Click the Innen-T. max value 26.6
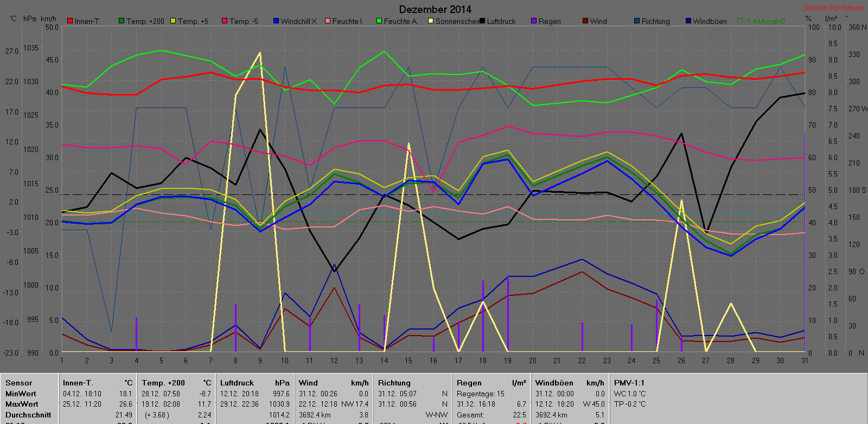Image resolution: width=868 pixels, height=424 pixels. pos(126,404)
